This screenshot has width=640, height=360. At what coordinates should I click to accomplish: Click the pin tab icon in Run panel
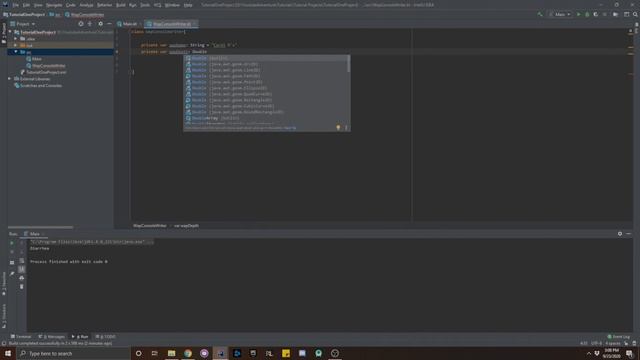click(x=12, y=273)
